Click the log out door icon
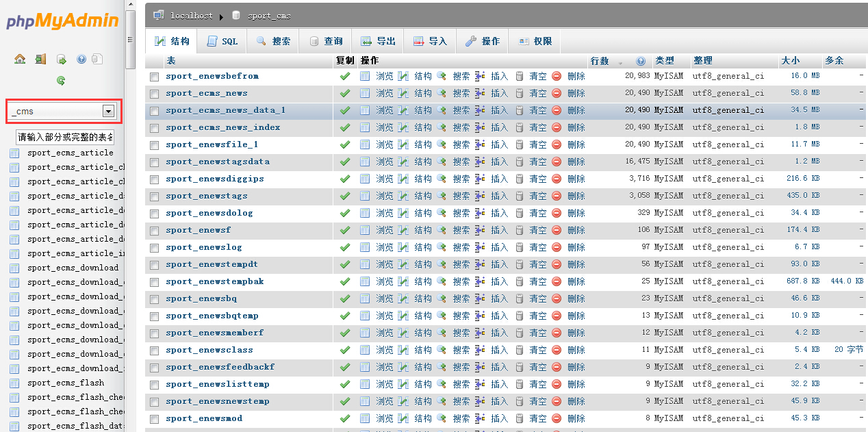 40,60
